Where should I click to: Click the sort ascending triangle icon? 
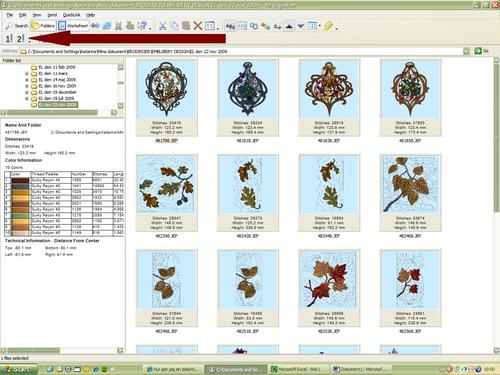(289, 26)
